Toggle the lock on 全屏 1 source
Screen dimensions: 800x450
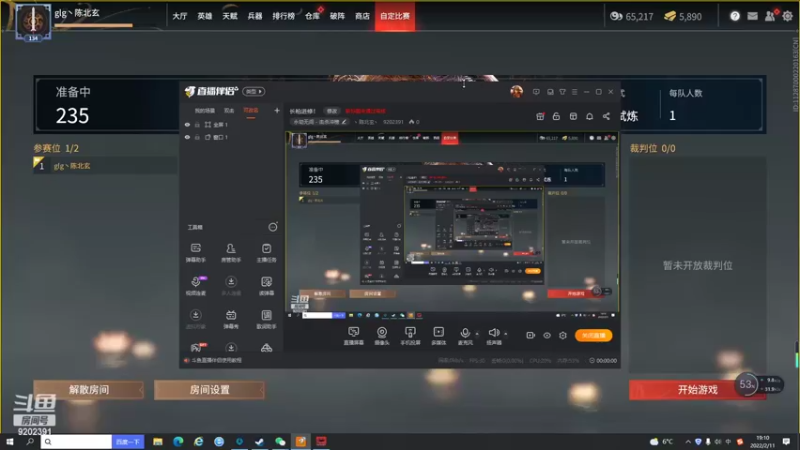tap(197, 124)
